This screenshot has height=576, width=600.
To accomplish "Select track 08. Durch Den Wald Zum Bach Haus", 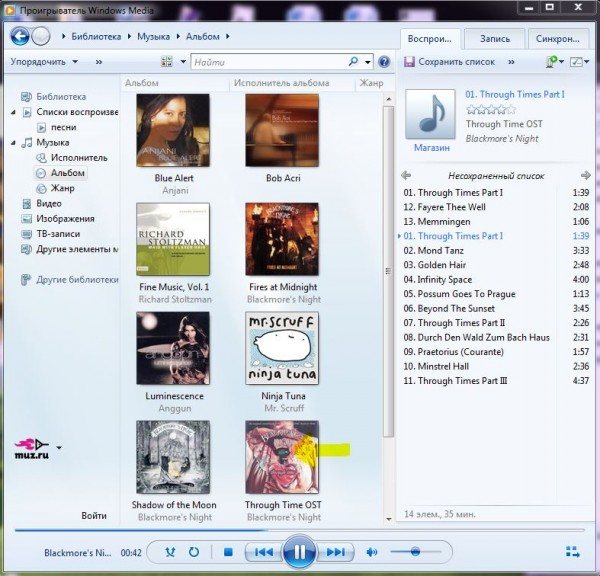I will pyautogui.click(x=496, y=338).
